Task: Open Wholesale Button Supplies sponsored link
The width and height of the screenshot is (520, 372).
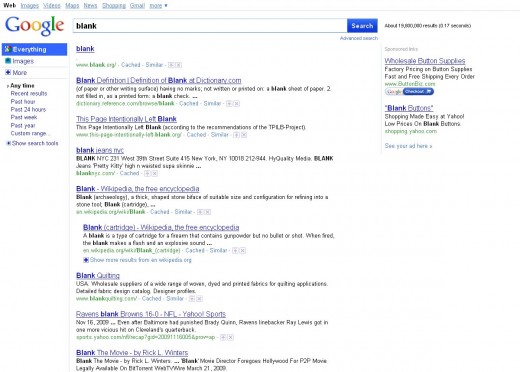Action: point(425,61)
